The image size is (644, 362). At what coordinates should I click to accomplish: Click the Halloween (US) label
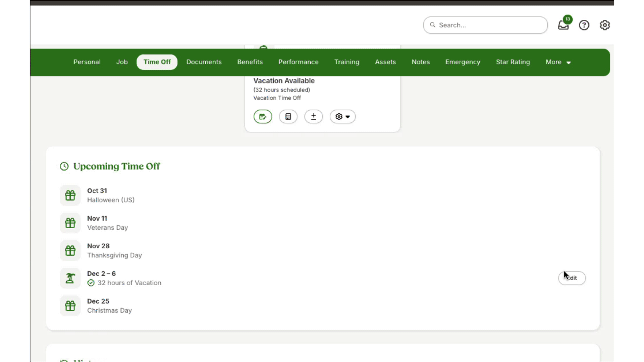111,200
